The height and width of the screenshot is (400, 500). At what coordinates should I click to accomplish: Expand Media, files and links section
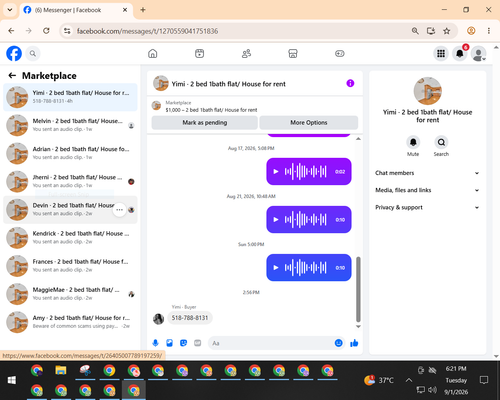tap(427, 190)
